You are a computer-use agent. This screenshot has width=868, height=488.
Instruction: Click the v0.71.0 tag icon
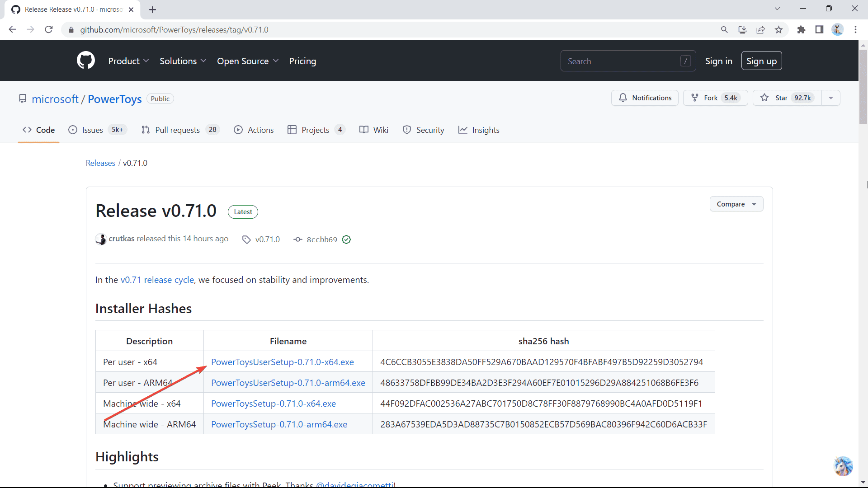246,239
